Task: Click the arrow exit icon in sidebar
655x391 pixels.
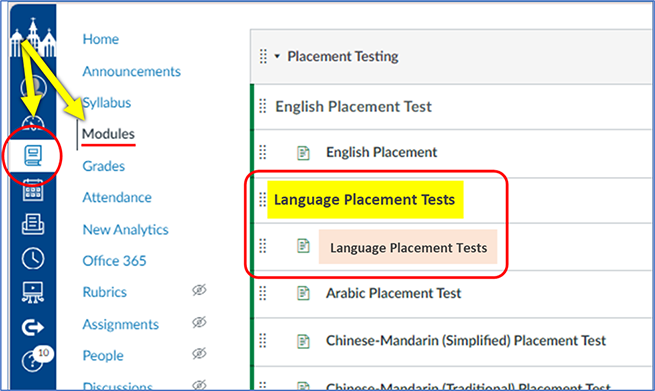Action: tap(33, 327)
